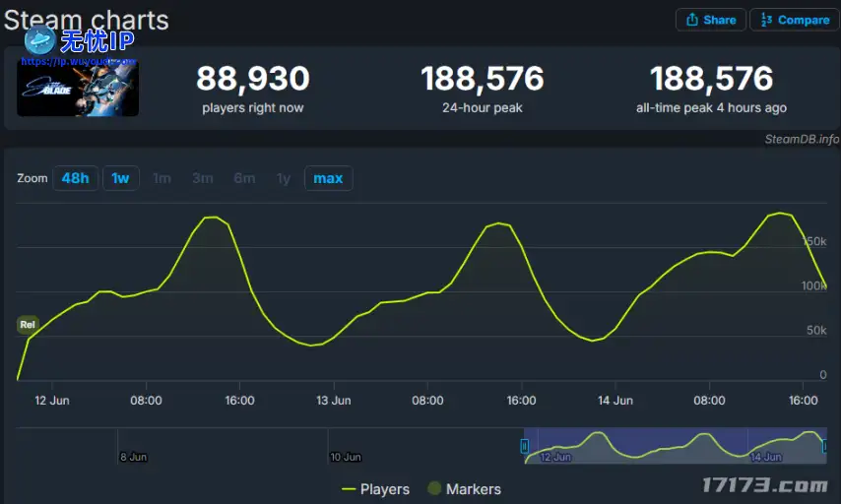The width and height of the screenshot is (841, 504).
Task: Set chart zoom to 1w
Action: [120, 178]
